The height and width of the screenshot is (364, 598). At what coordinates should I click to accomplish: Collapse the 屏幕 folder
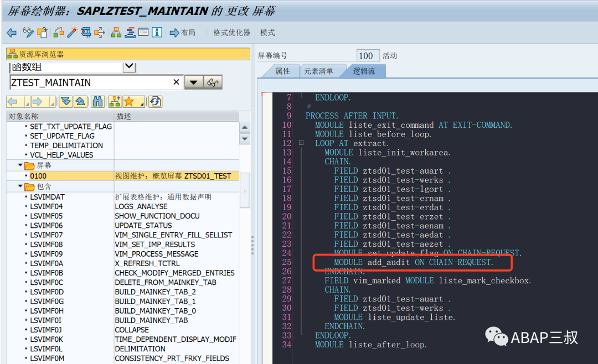20,165
